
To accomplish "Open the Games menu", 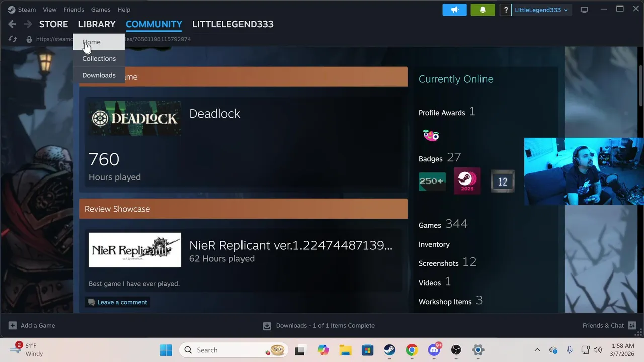I will pos(101,10).
